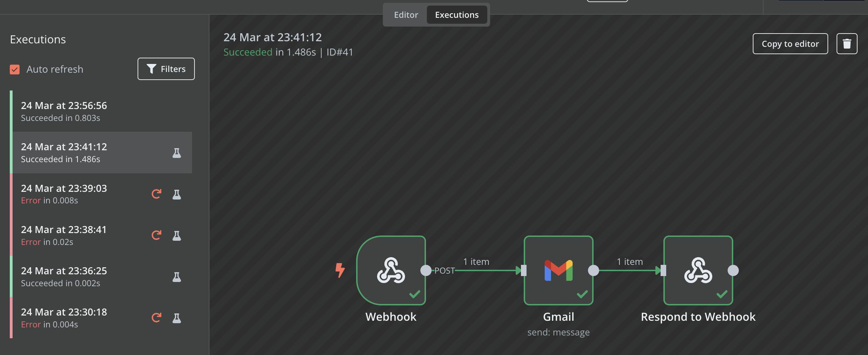Image resolution: width=868 pixels, height=355 pixels.
Task: Click the ID#41 execution identifier
Action: tap(340, 52)
